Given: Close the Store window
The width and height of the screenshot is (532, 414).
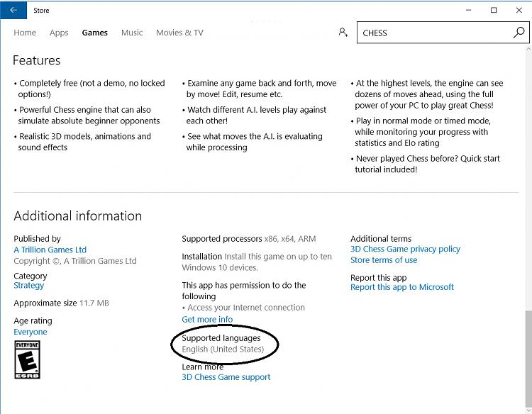Looking at the screenshot, I should pyautogui.click(x=519, y=10).
